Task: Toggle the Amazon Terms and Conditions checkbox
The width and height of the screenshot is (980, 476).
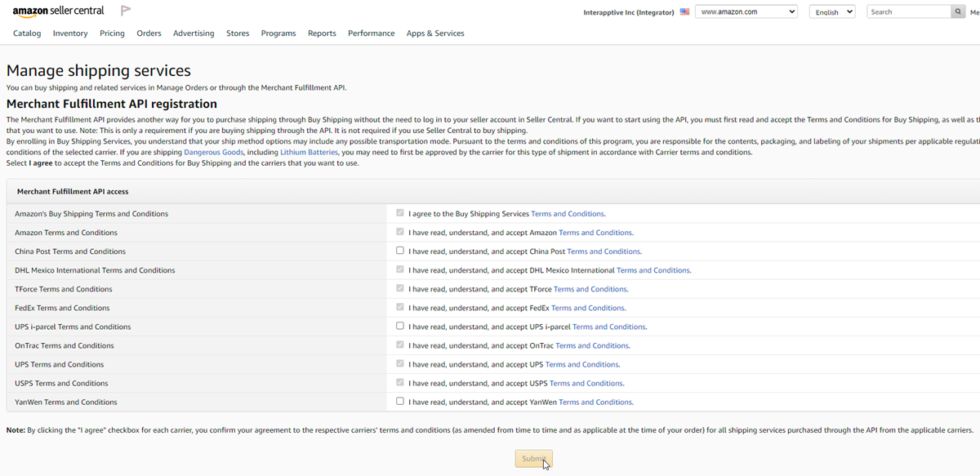Action: pos(400,232)
